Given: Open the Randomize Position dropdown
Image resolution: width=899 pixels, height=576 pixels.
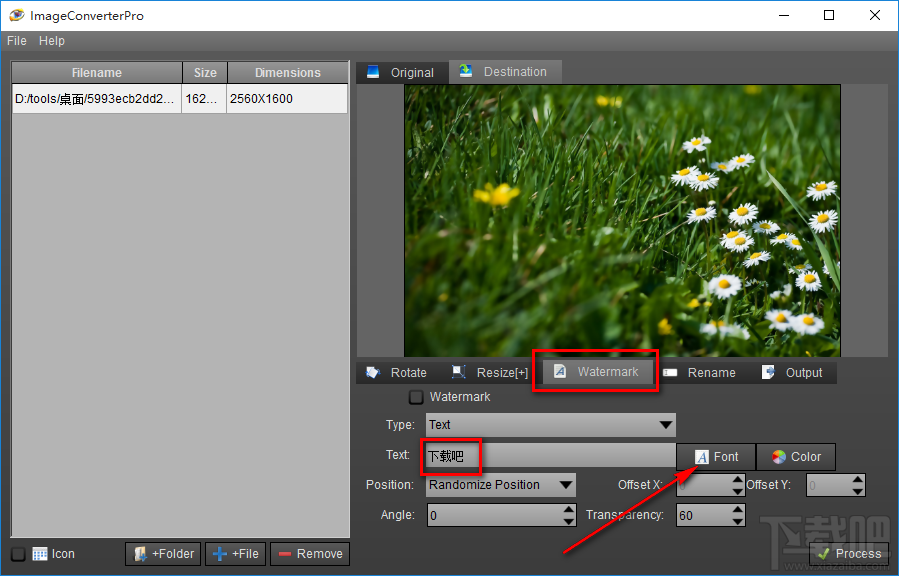Looking at the screenshot, I should click(501, 485).
